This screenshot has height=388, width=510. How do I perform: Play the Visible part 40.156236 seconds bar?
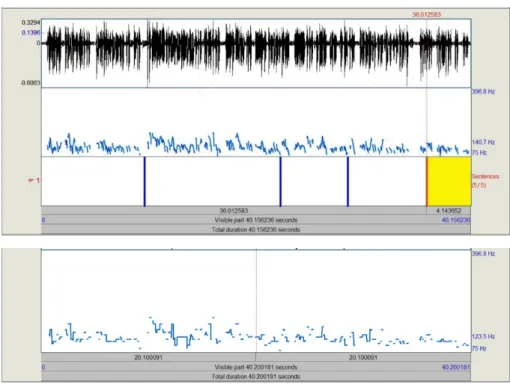(x=256, y=220)
